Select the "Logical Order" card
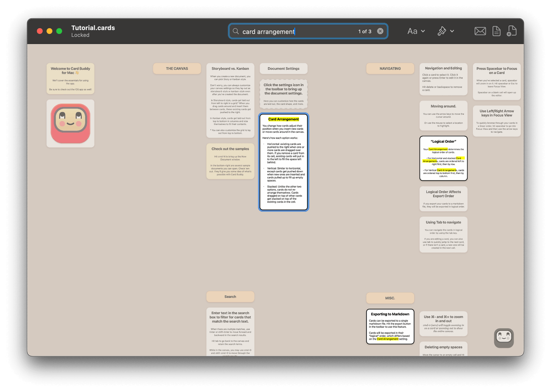551x392 pixels. coord(443,158)
